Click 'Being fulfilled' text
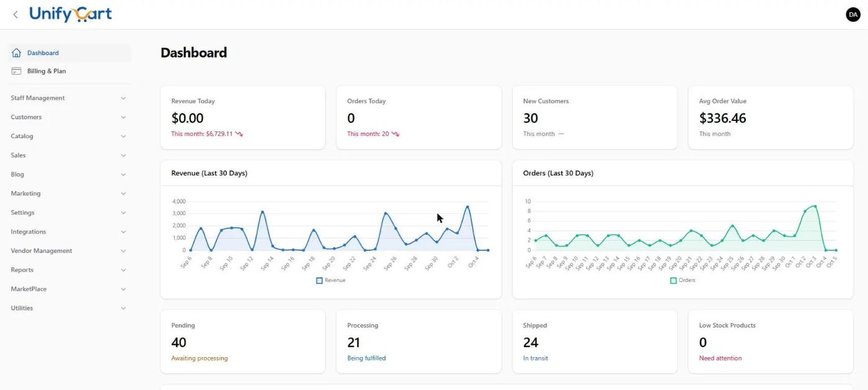 (x=366, y=358)
